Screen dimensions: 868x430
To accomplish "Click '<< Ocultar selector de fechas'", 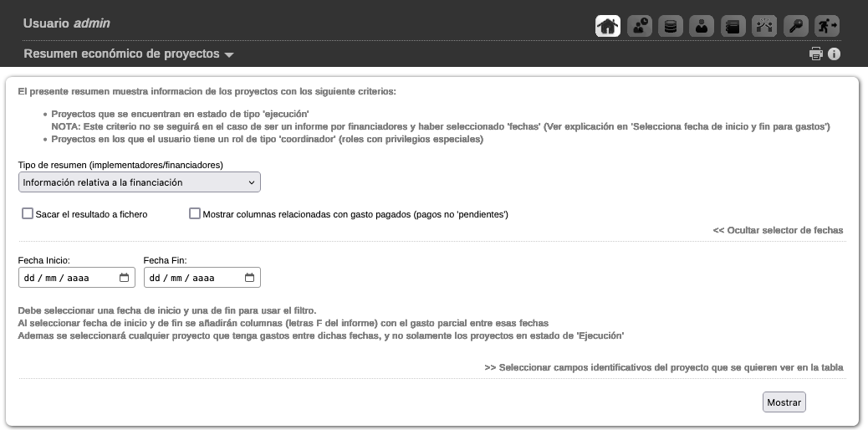I will pyautogui.click(x=778, y=230).
